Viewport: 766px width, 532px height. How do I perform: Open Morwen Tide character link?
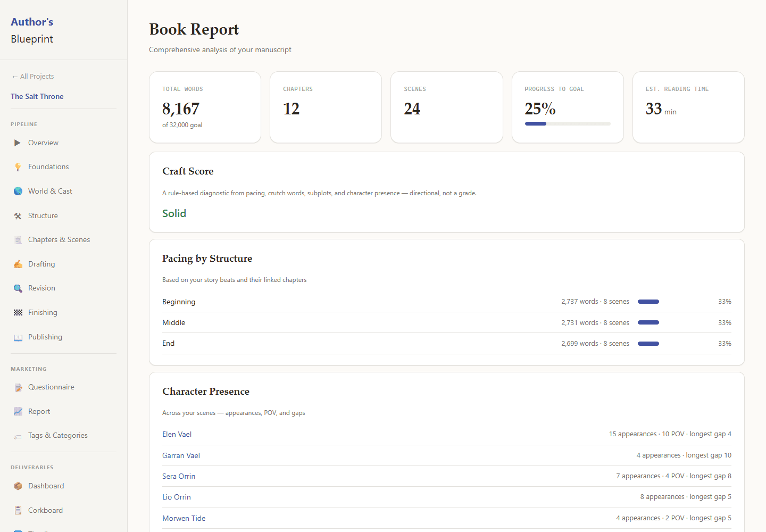[184, 518]
